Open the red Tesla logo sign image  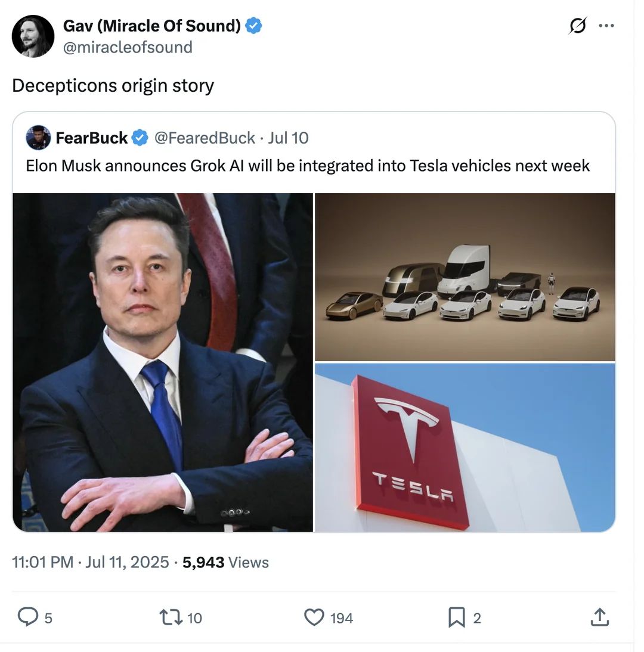465,448
